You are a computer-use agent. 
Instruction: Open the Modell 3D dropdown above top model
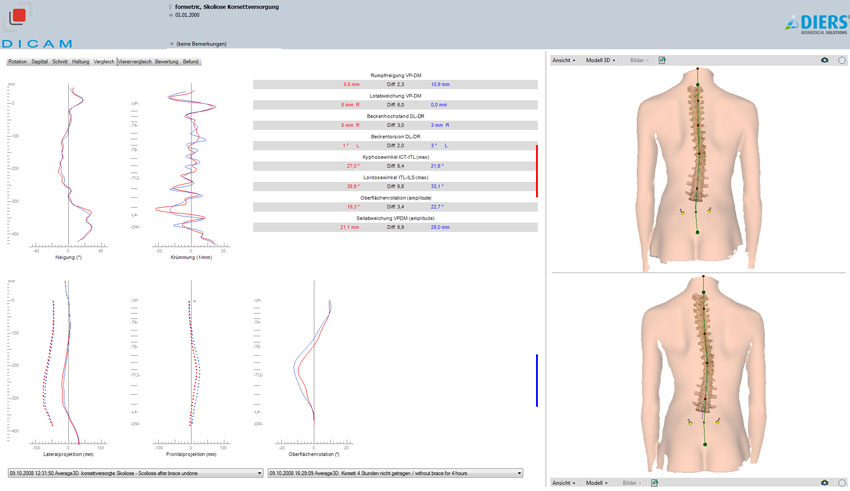pyautogui.click(x=600, y=60)
